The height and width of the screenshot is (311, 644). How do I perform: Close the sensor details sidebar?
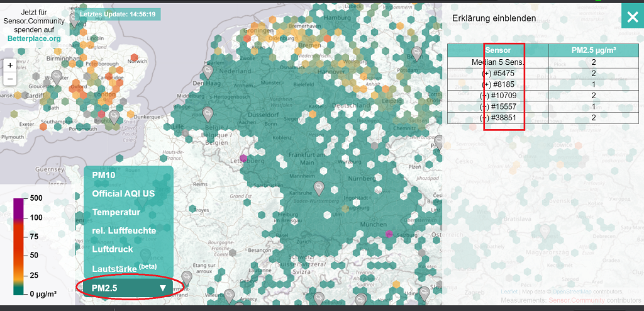click(632, 17)
